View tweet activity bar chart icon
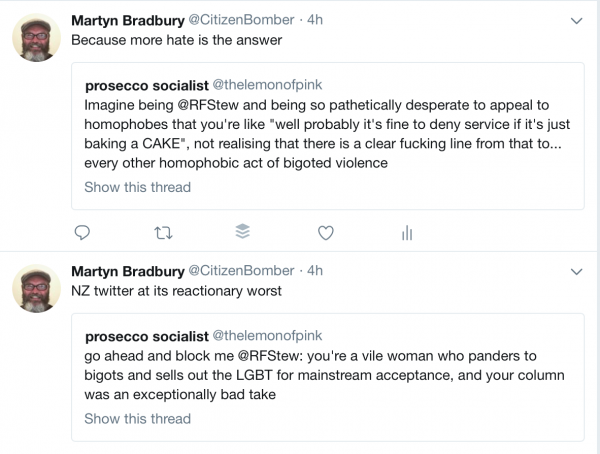Image resolution: width=600 pixels, height=454 pixels. 407,233
